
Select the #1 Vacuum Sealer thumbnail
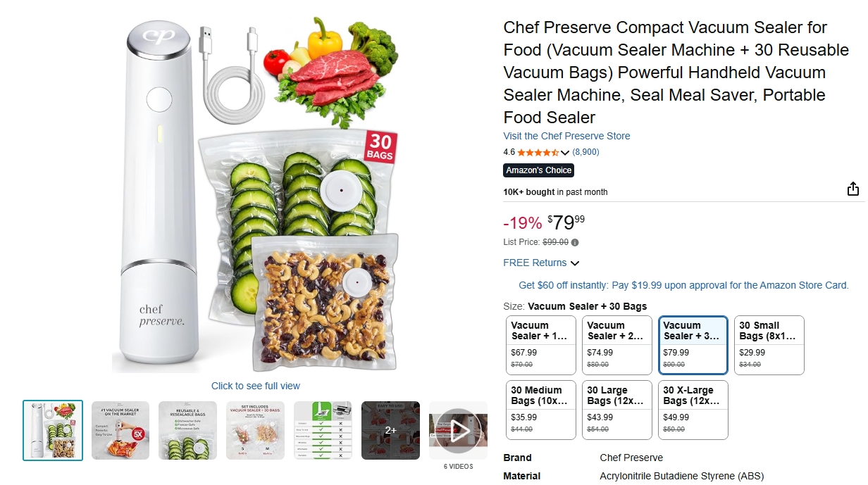[x=120, y=430]
